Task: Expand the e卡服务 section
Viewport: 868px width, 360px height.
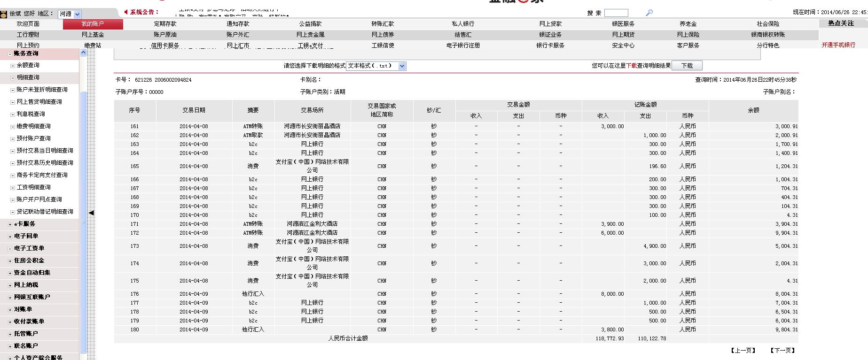Action: pyautogui.click(x=10, y=224)
